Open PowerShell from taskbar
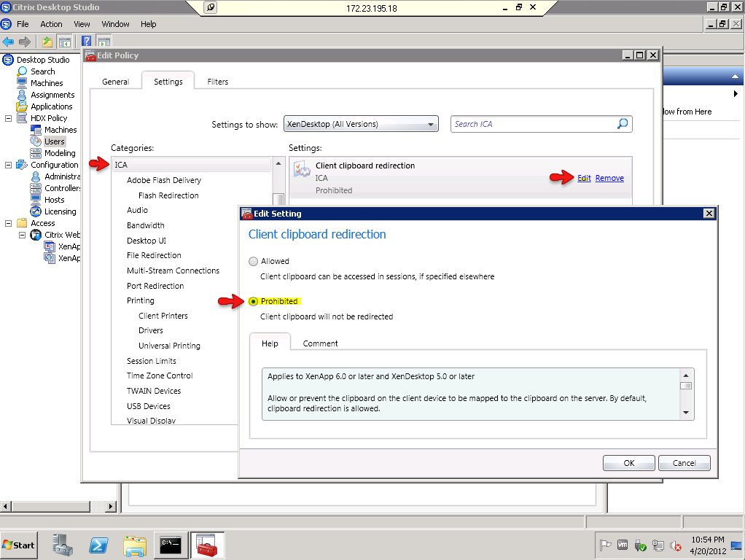Viewport: 745px width, 560px height. click(x=98, y=545)
